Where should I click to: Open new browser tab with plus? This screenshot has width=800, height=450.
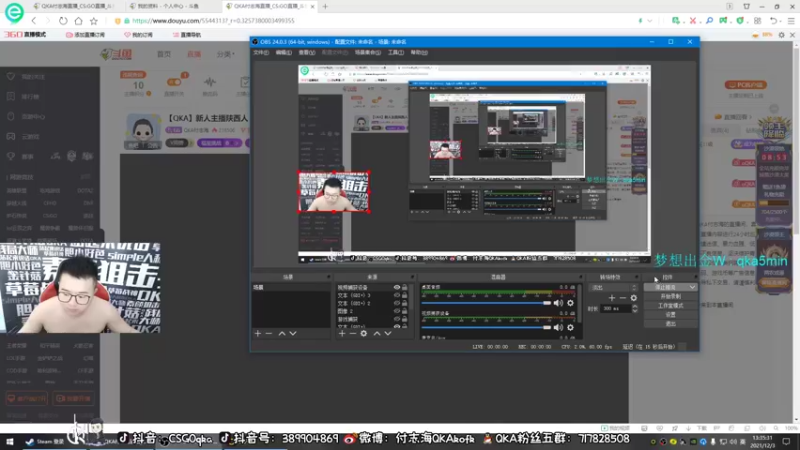[x=325, y=6]
